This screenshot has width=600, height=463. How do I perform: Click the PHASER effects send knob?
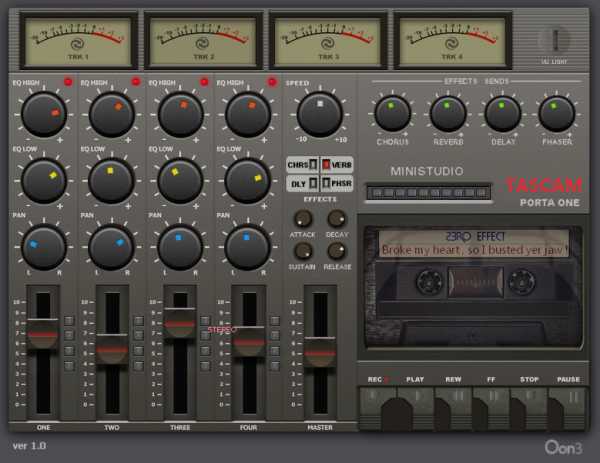pos(556,113)
